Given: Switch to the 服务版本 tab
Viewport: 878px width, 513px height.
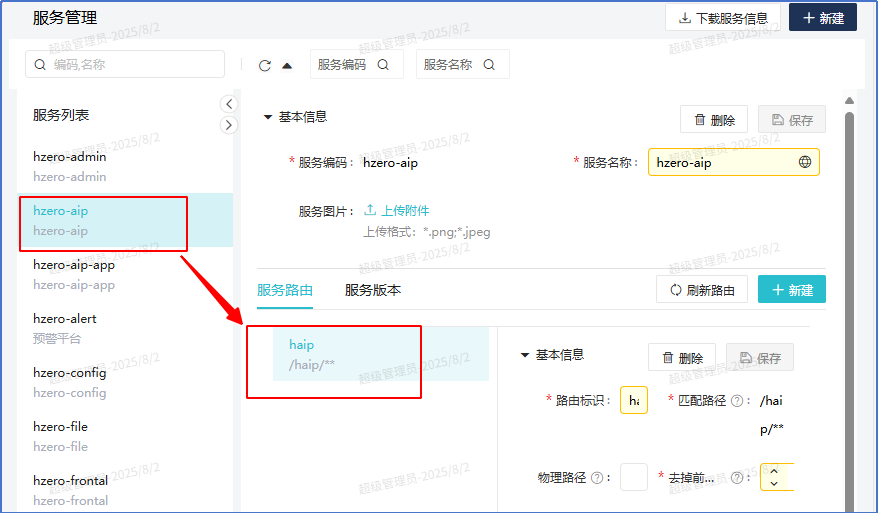Looking at the screenshot, I should [x=373, y=290].
